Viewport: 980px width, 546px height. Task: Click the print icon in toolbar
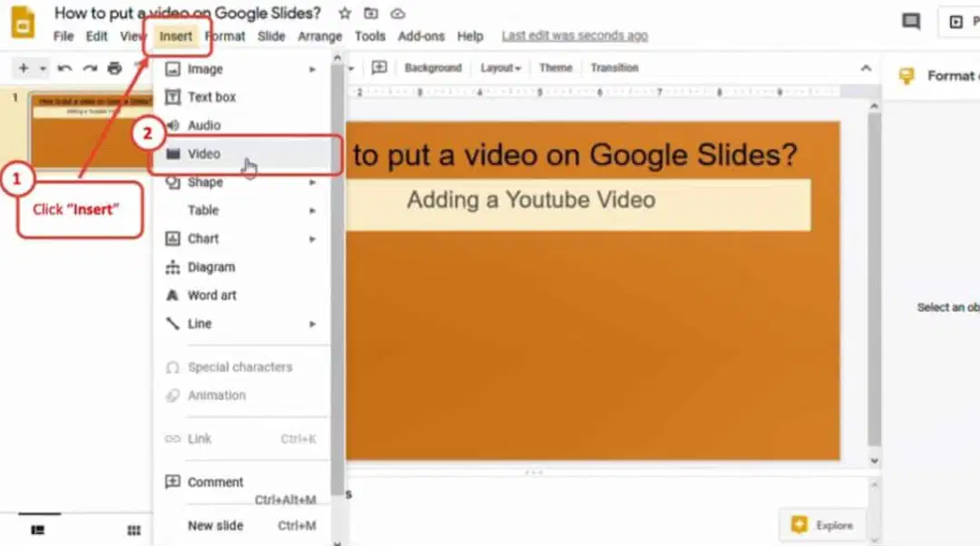pyautogui.click(x=114, y=68)
